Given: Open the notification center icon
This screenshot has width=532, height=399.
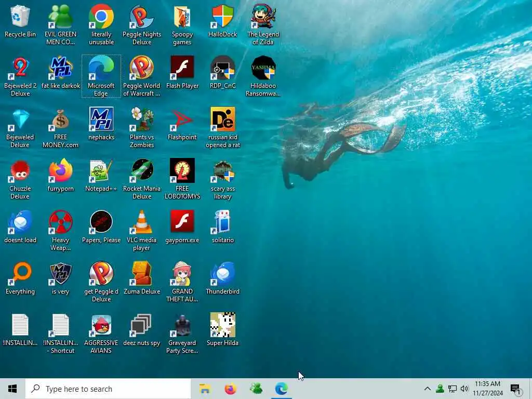Looking at the screenshot, I should tap(515, 389).
